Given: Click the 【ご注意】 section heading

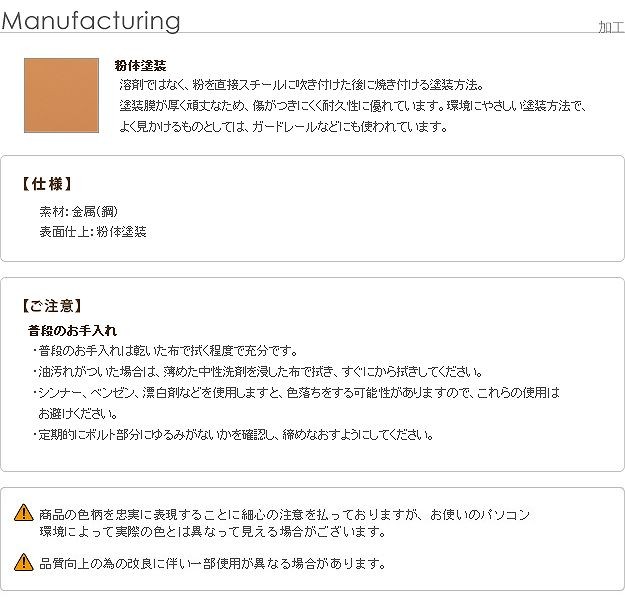Looking at the screenshot, I should [x=51, y=305].
